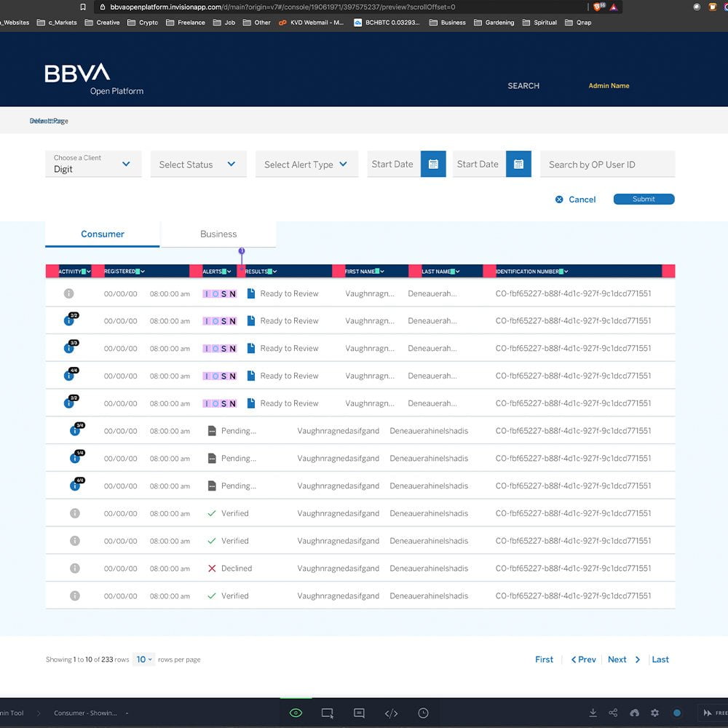Screen dimensions: 728x728
Task: Open the first Start Date calendar picker
Action: 433,164
